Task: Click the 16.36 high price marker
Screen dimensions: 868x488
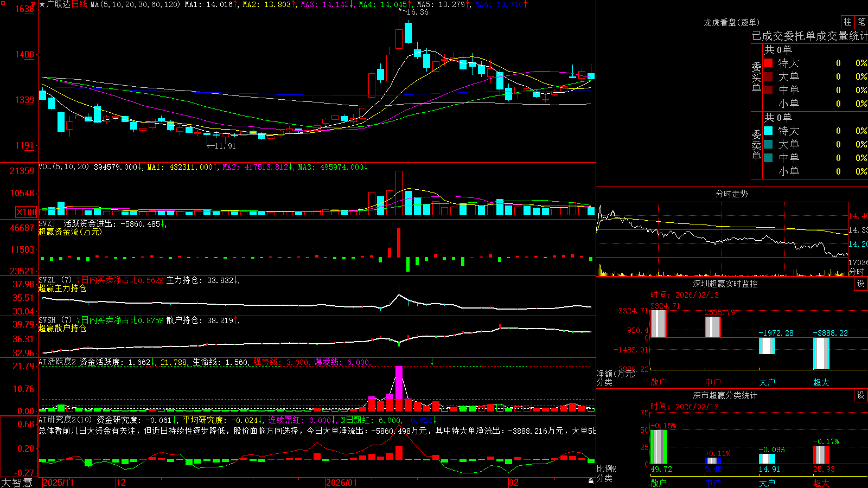Action: coord(417,12)
